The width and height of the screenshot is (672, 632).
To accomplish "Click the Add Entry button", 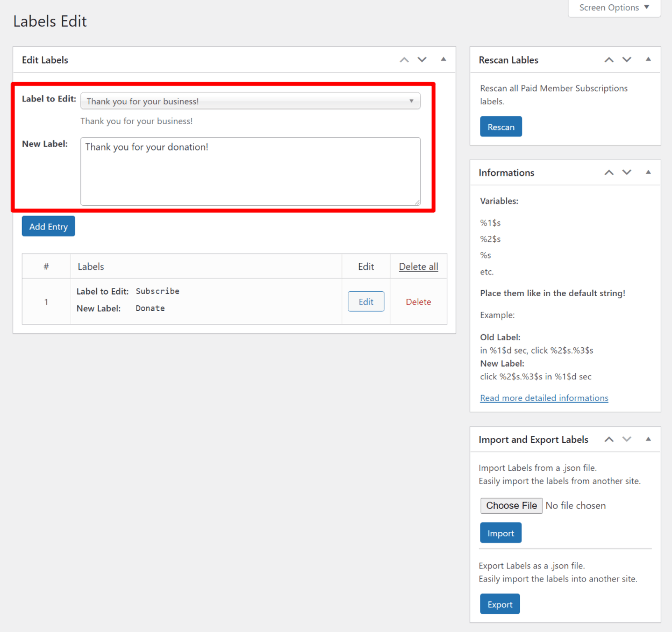I will tap(48, 226).
